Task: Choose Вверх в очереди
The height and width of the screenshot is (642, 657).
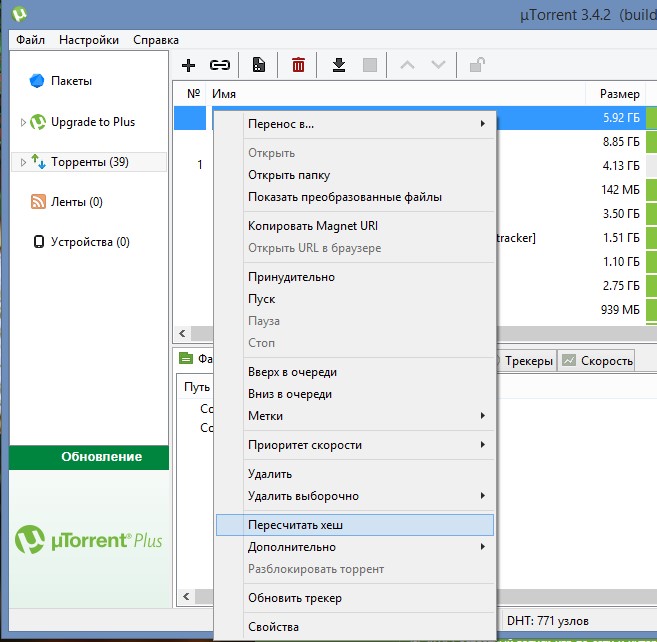Action: click(x=355, y=372)
